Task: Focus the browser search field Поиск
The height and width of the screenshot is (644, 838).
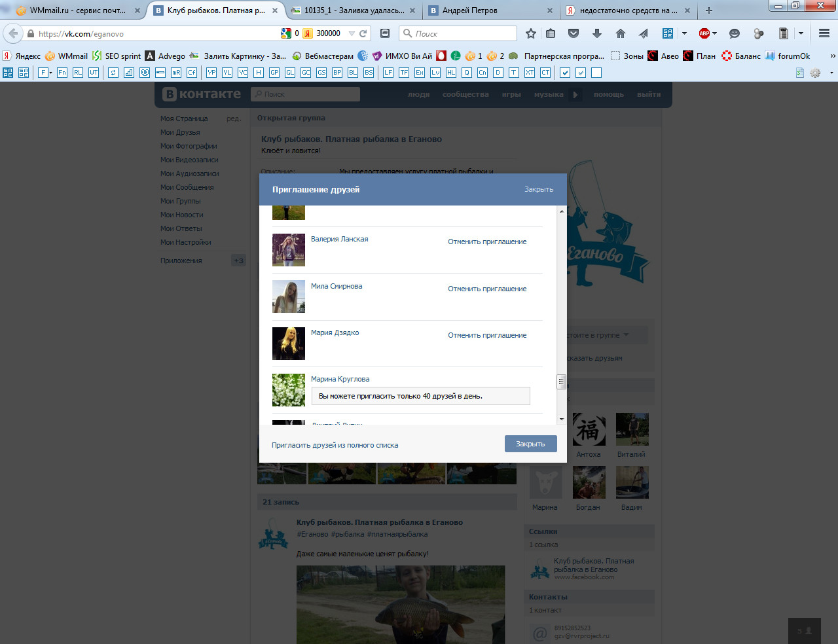Action: (x=458, y=33)
